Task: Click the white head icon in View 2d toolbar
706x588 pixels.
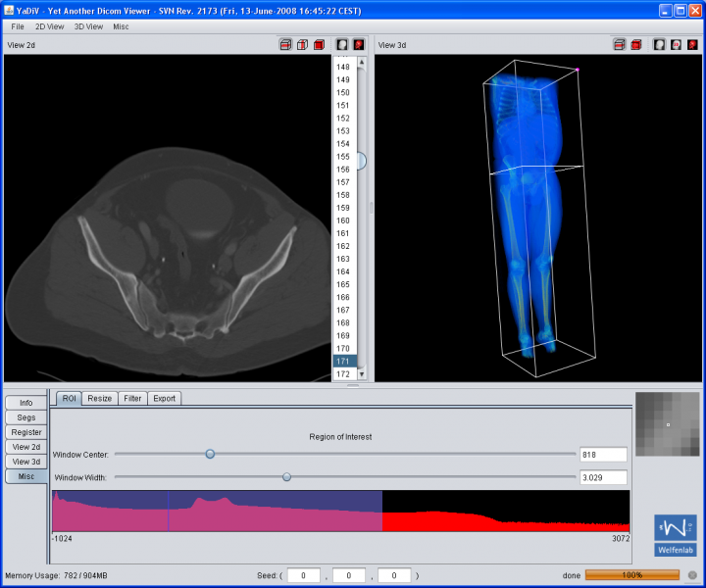Action: [342, 45]
